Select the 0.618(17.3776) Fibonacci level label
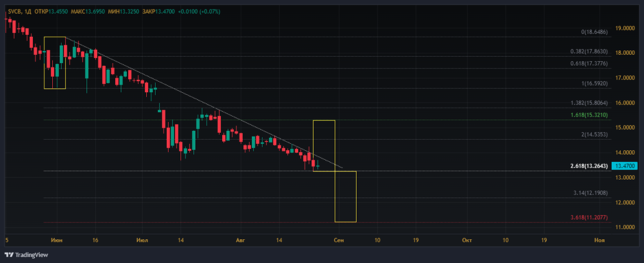 tap(589, 63)
